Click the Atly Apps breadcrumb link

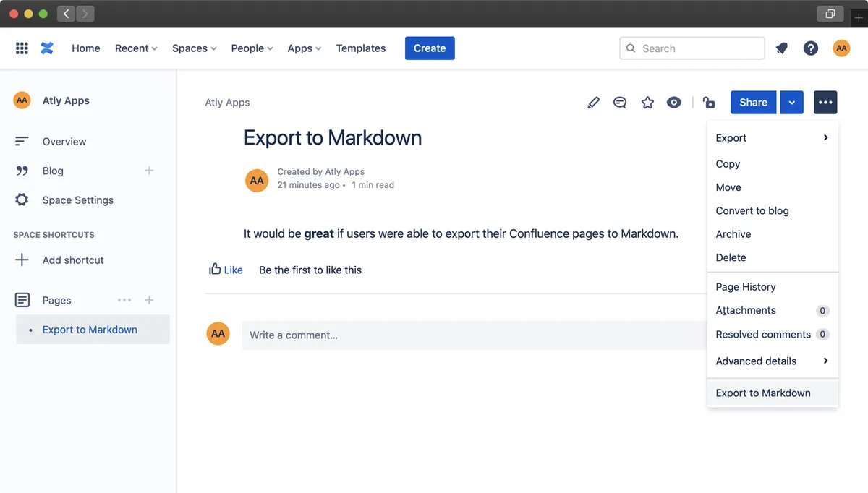(x=227, y=103)
